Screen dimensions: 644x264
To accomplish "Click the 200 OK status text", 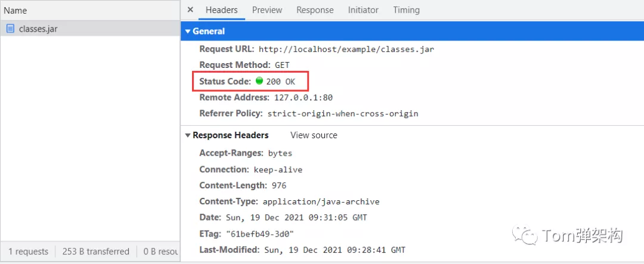I will (x=281, y=81).
